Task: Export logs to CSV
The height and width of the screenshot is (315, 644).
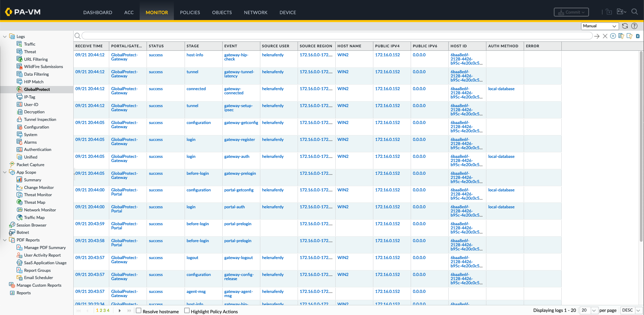Action: pyautogui.click(x=638, y=36)
